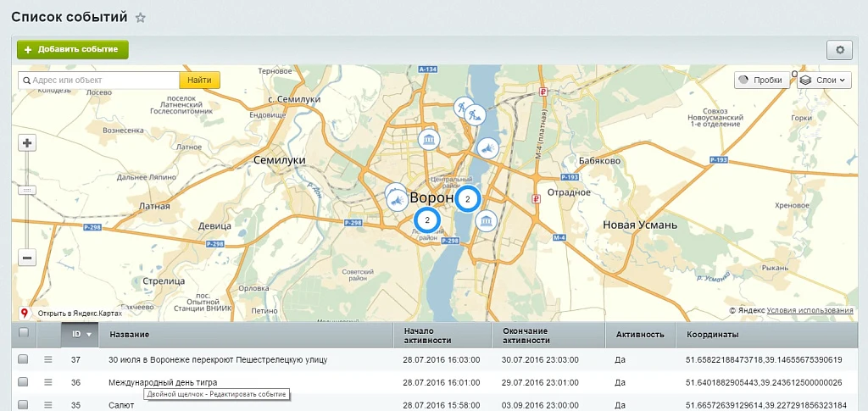Toggle the Пробки traffic layer

coord(763,81)
